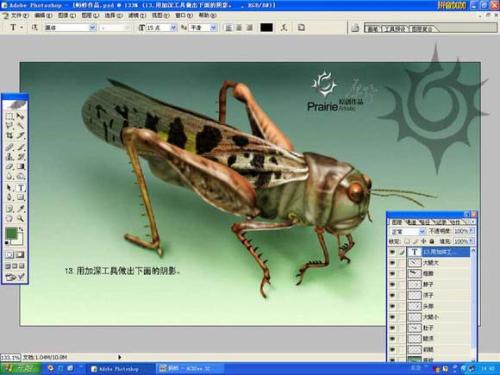Open the character palette toggle icon
The height and width of the screenshot is (375, 500).
point(301,28)
